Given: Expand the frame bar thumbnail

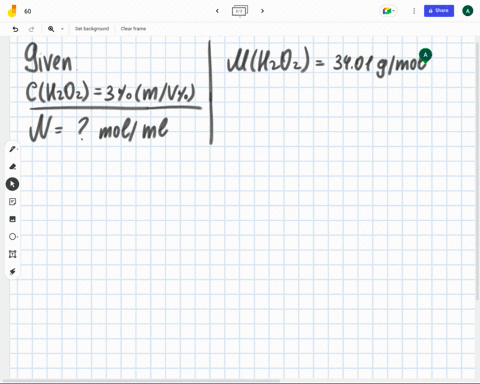Looking at the screenshot, I should pyautogui.click(x=240, y=11).
